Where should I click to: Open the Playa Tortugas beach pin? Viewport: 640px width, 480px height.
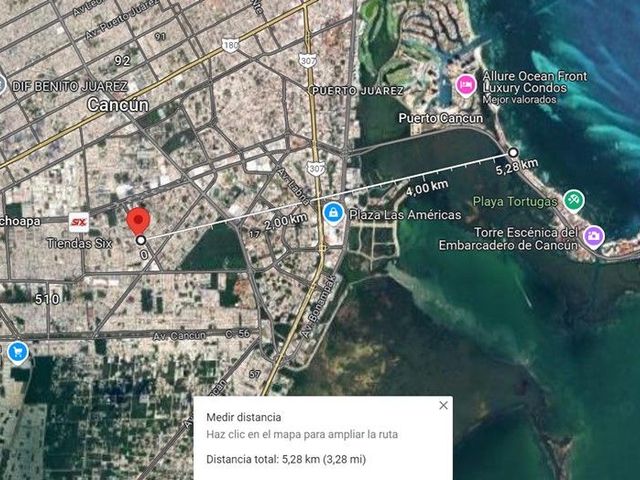[573, 201]
